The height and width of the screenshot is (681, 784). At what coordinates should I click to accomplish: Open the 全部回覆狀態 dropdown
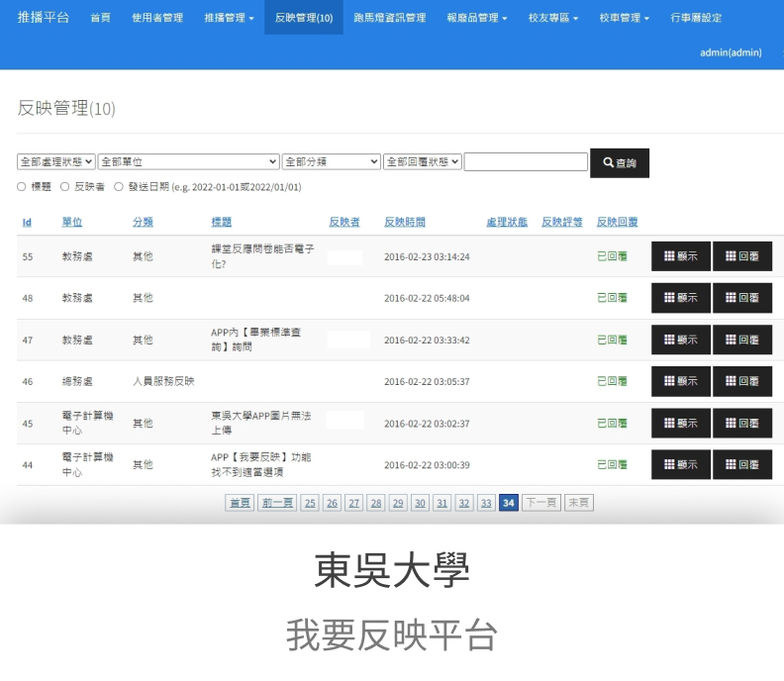423,161
